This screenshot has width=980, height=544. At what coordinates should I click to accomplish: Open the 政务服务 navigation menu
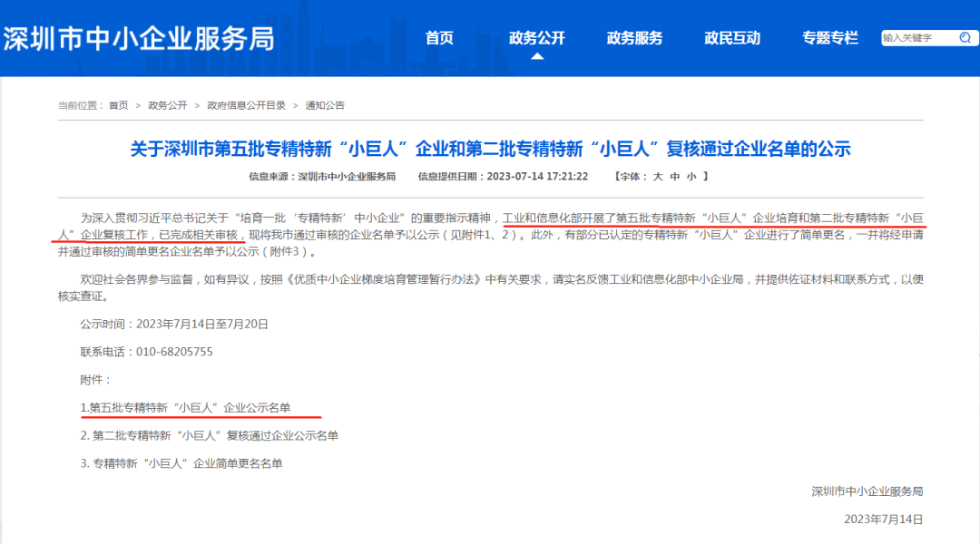coord(632,37)
